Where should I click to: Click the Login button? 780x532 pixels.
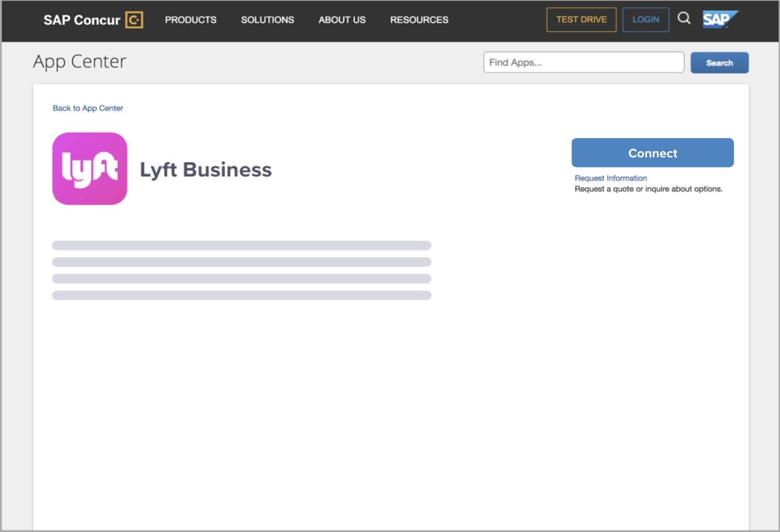pyautogui.click(x=646, y=20)
